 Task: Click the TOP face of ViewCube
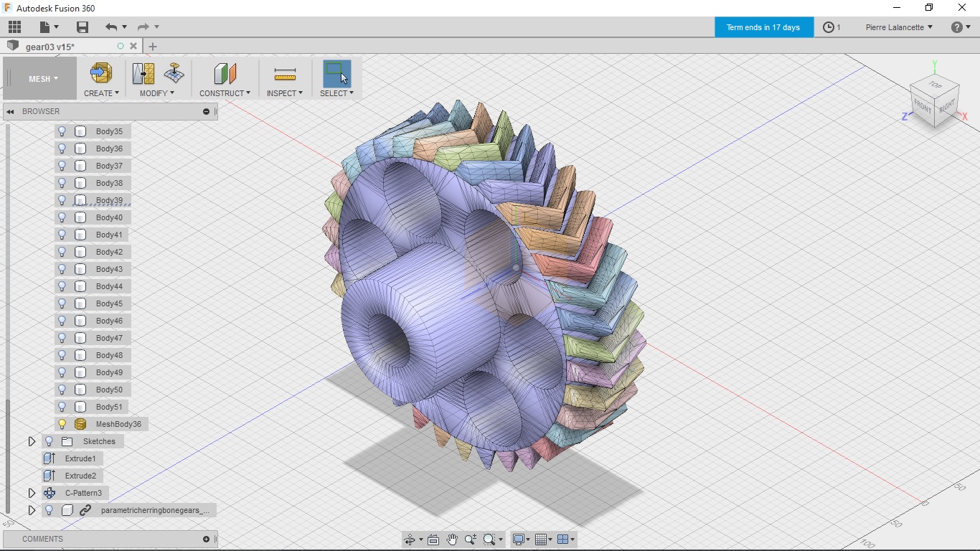click(x=935, y=85)
